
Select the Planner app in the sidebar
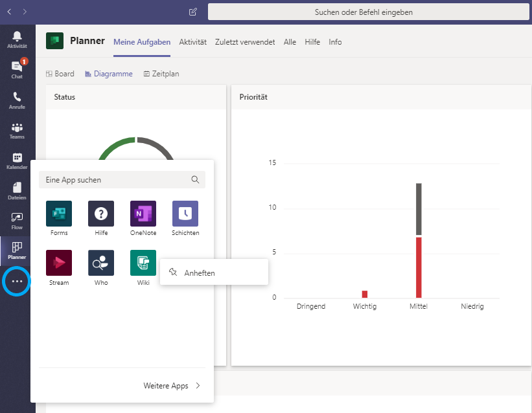pyautogui.click(x=17, y=251)
